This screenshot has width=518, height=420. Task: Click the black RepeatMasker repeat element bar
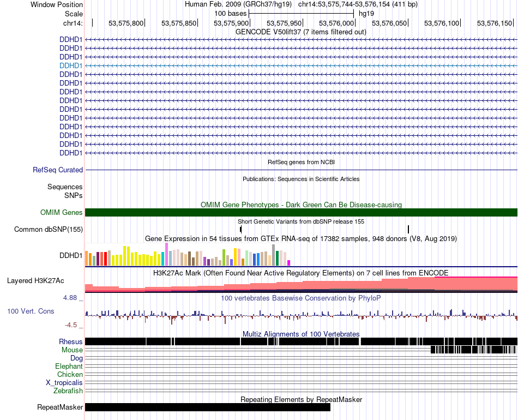point(208,407)
